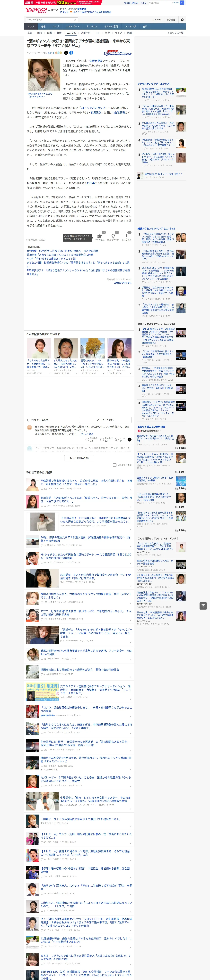
Task: Select the みんなの意見 tab
Action: (x=111, y=27)
